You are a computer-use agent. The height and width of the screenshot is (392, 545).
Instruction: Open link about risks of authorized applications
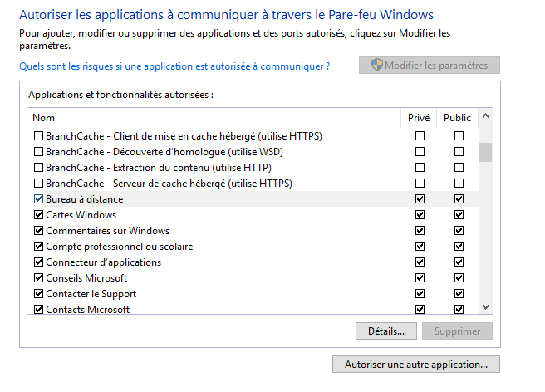[x=174, y=66]
